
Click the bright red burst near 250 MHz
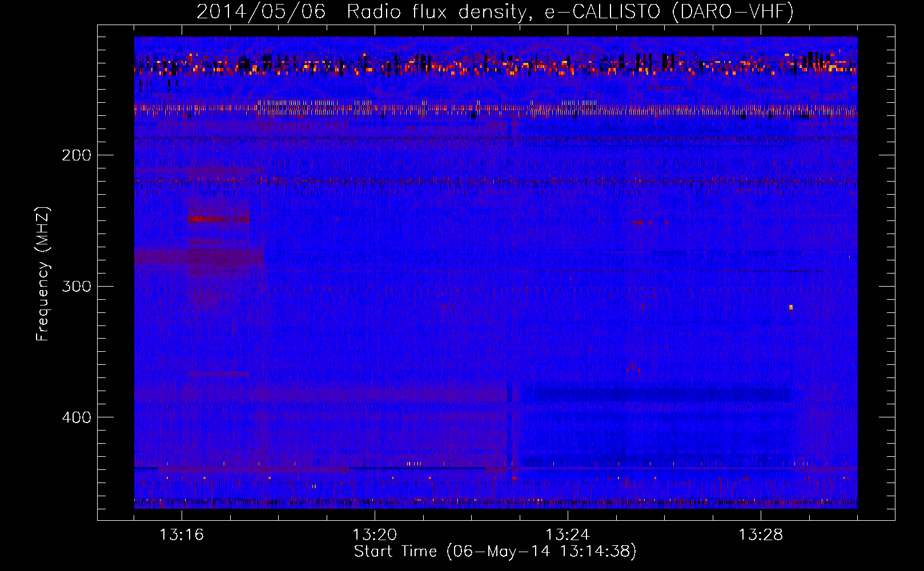click(219, 219)
